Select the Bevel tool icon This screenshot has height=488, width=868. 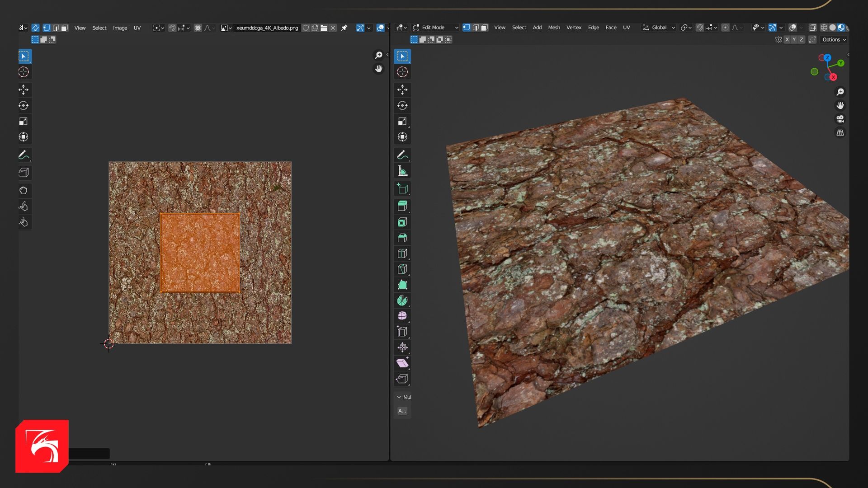click(402, 238)
